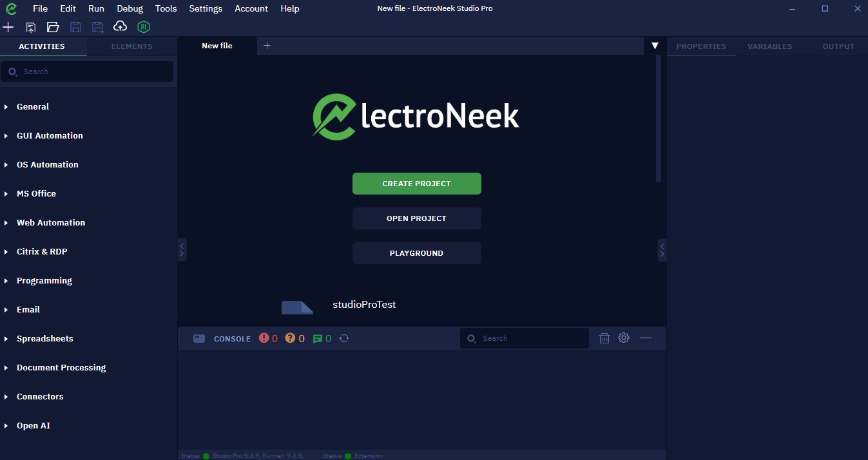Collapse the left activities panel handle

182,250
